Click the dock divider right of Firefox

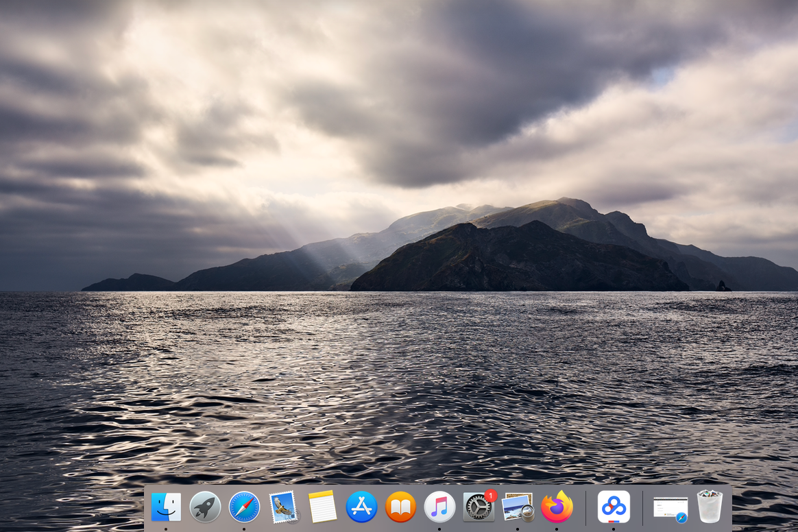(585, 508)
